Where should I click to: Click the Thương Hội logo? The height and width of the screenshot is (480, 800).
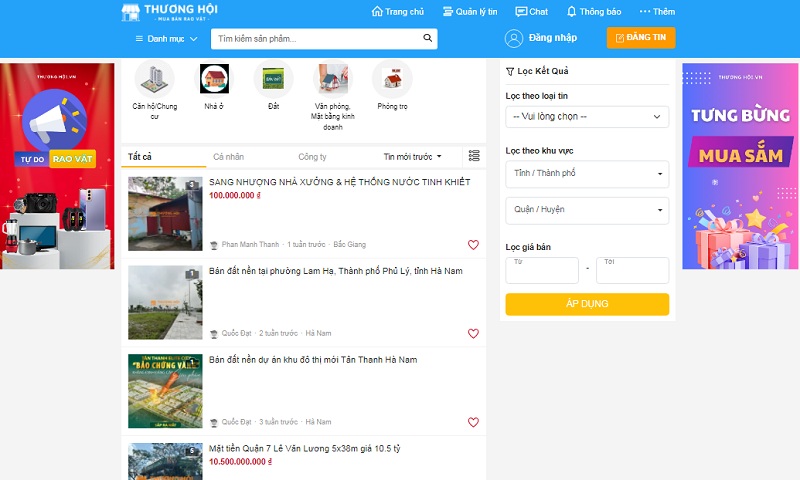pyautogui.click(x=169, y=12)
